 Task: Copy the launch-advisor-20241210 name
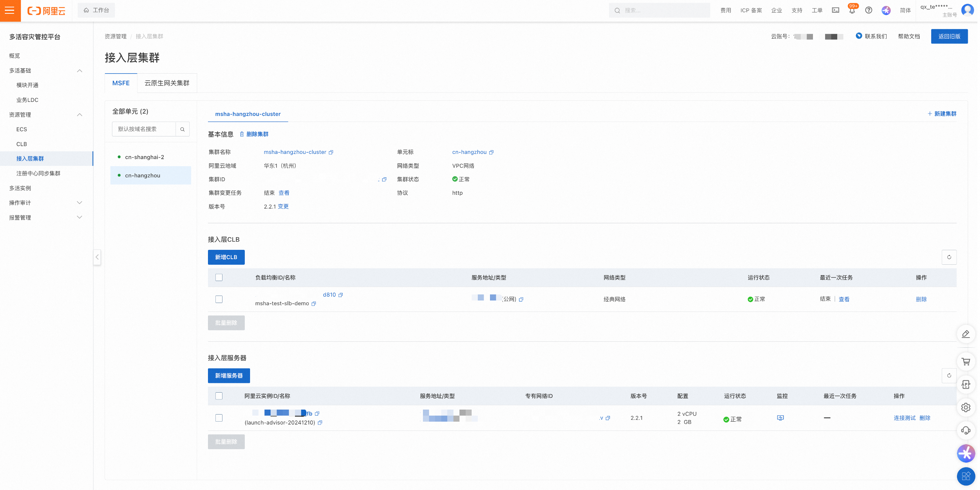tap(321, 423)
